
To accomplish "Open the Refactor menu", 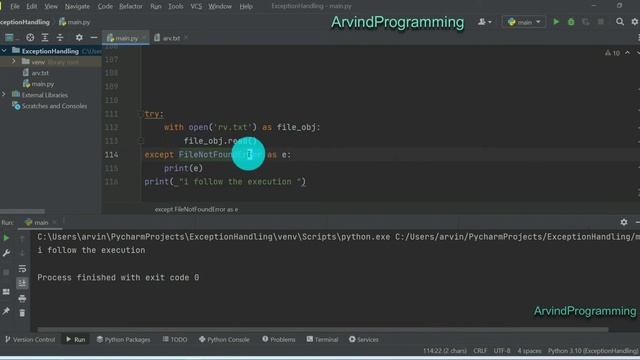I will (131, 6).
